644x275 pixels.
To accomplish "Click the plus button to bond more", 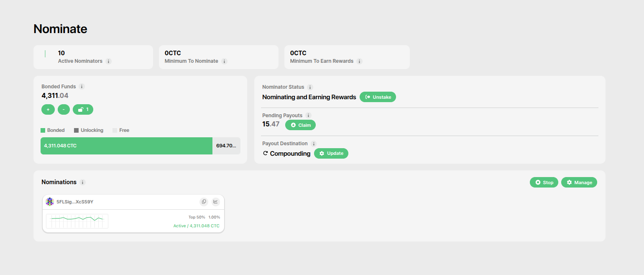I will pos(48,109).
